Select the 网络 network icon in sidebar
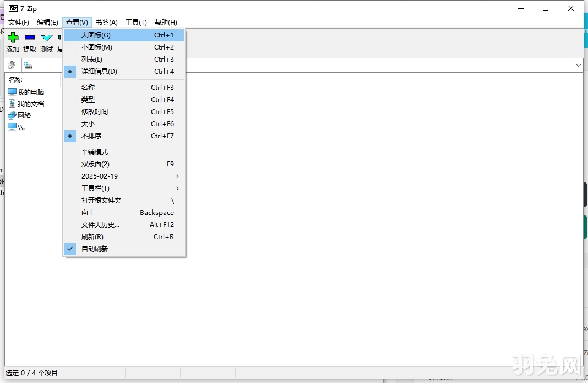 pyautogui.click(x=22, y=115)
